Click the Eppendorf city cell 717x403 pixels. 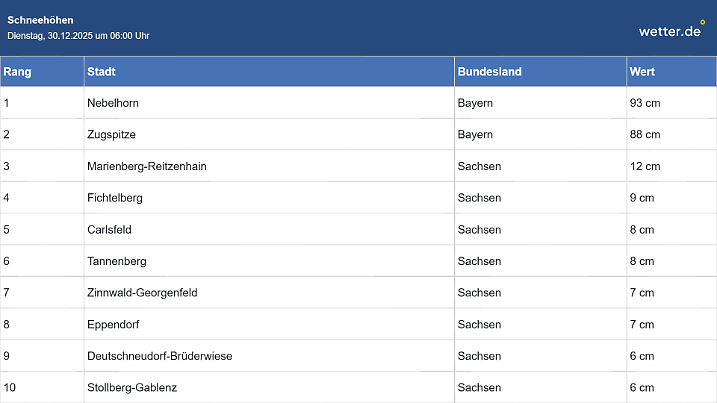pos(114,324)
